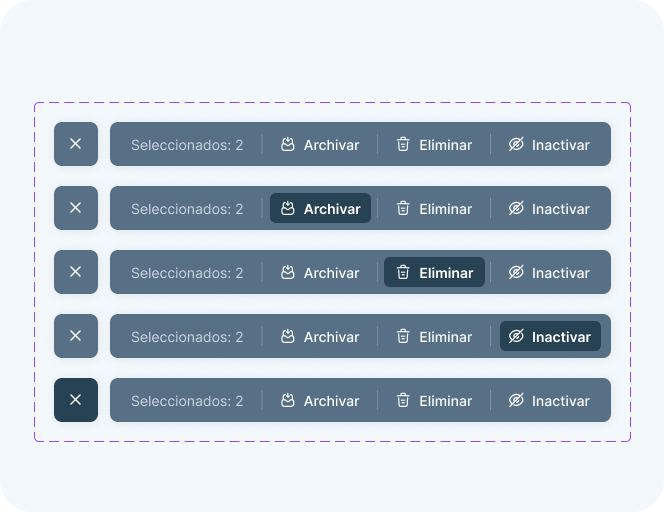Image resolution: width=664 pixels, height=512 pixels.
Task: Click the trash icon in the top bar
Action: [x=403, y=144]
